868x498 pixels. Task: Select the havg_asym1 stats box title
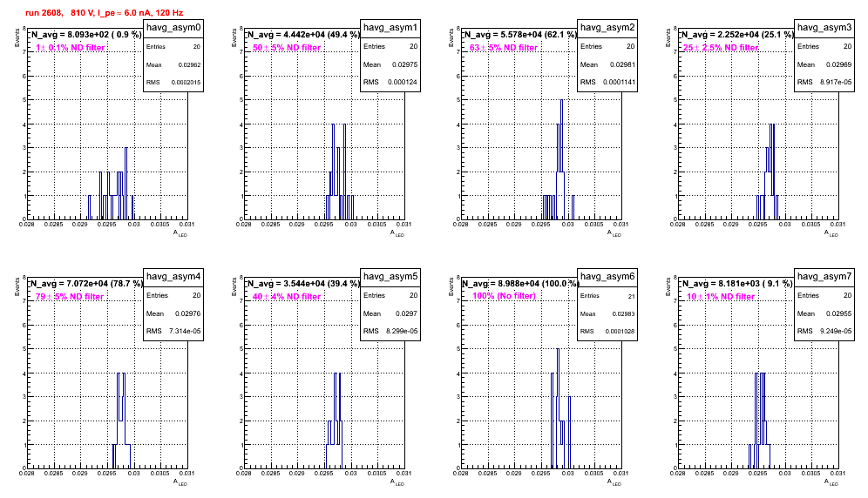[x=390, y=28]
